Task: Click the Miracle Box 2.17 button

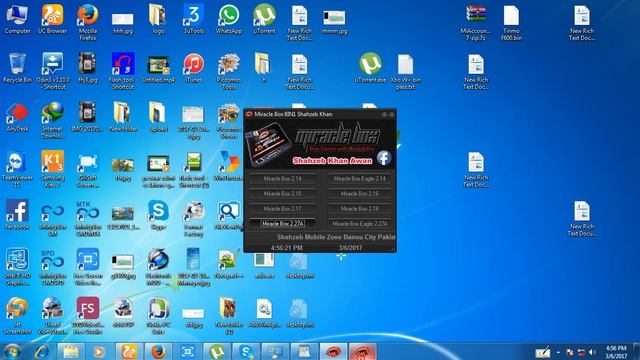Action: (x=282, y=209)
